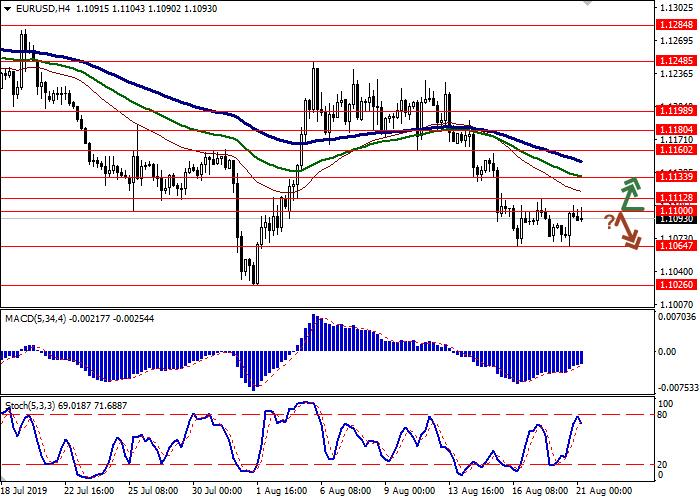Click the 1.11989 resistance level label
This screenshot has width=700, height=500.
677,109
